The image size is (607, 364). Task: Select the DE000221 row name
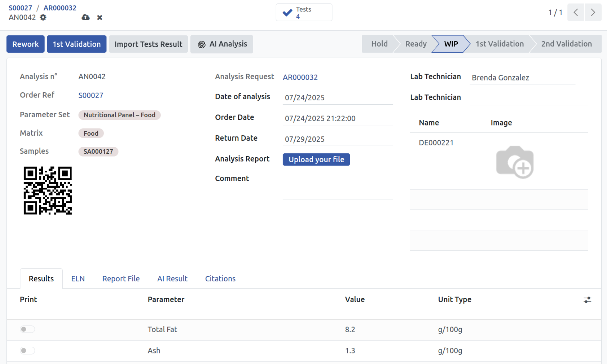click(x=436, y=143)
